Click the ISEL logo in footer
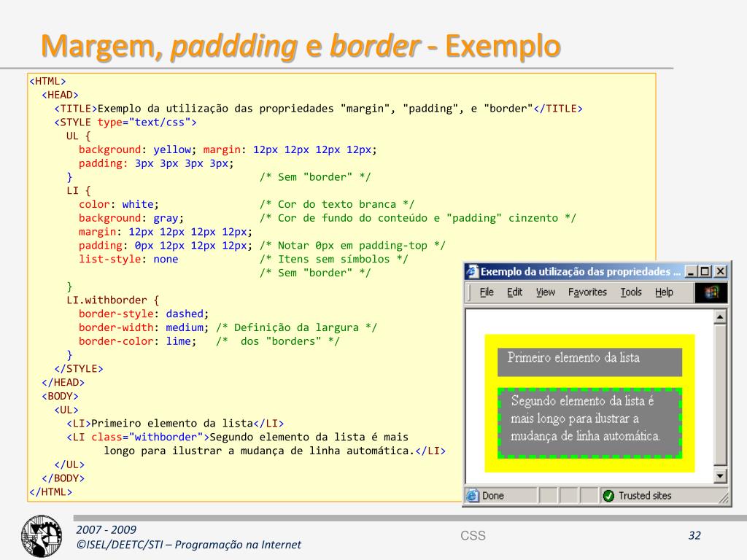This screenshot has width=747, height=560. (x=42, y=536)
